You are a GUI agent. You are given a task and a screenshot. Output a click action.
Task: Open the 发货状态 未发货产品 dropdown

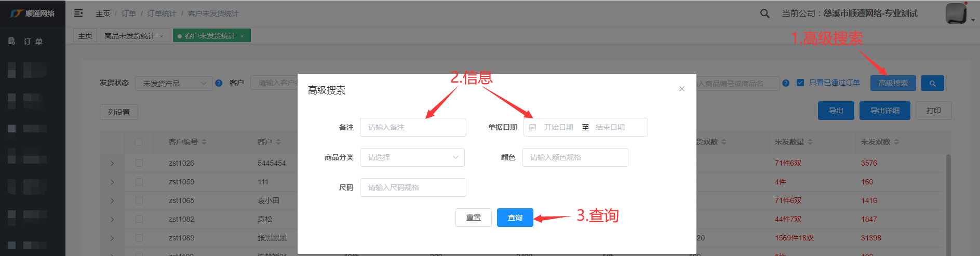pyautogui.click(x=174, y=84)
